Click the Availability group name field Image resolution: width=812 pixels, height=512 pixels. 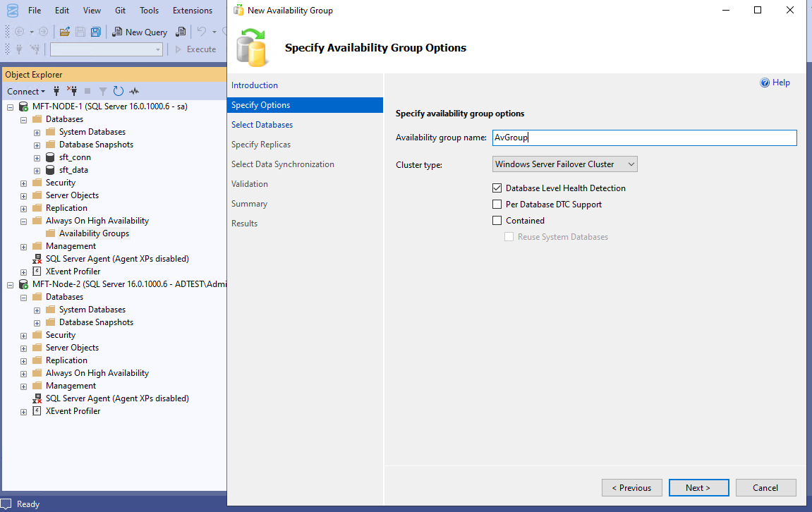coord(644,138)
